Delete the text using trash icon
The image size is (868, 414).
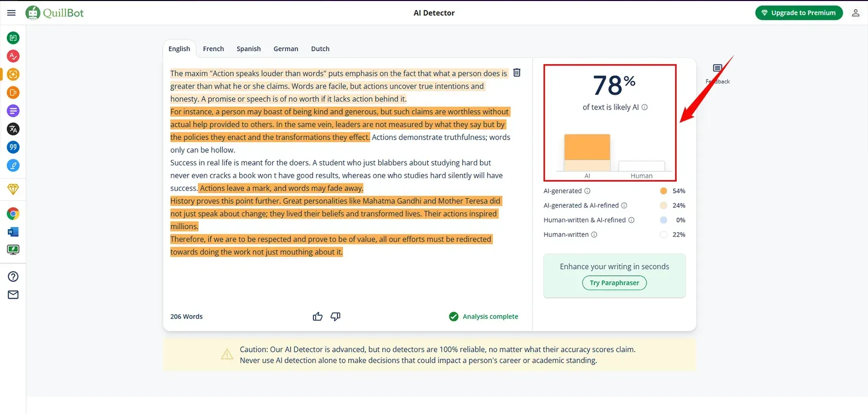517,73
